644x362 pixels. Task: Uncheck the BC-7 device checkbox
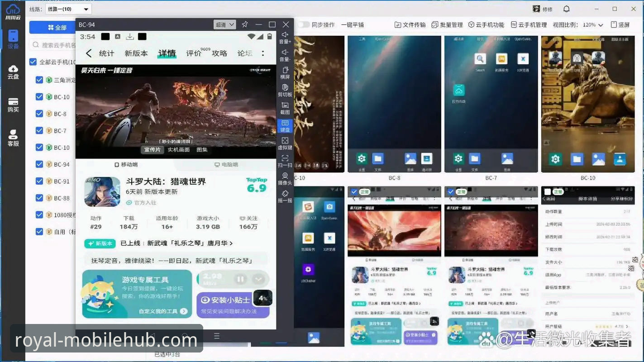pos(39,130)
